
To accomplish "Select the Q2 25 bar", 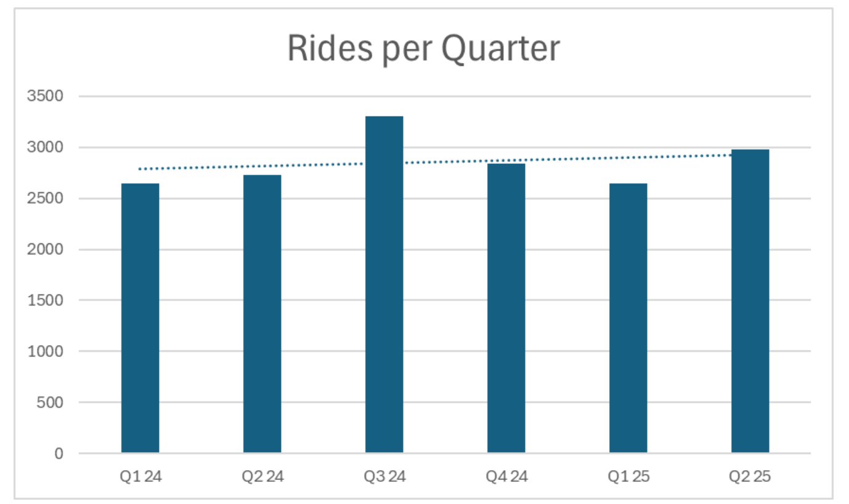I will pos(750,301).
